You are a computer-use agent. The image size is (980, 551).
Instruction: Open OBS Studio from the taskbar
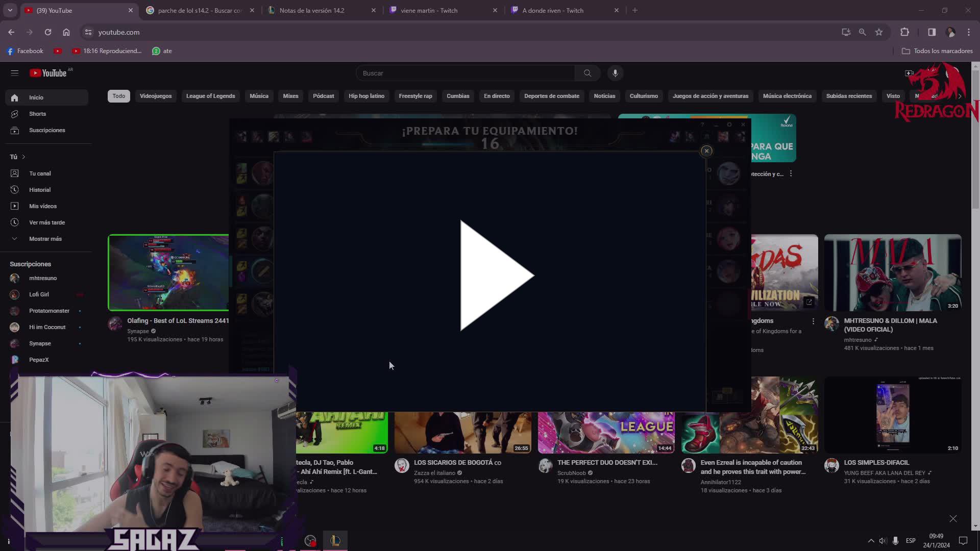(310, 540)
